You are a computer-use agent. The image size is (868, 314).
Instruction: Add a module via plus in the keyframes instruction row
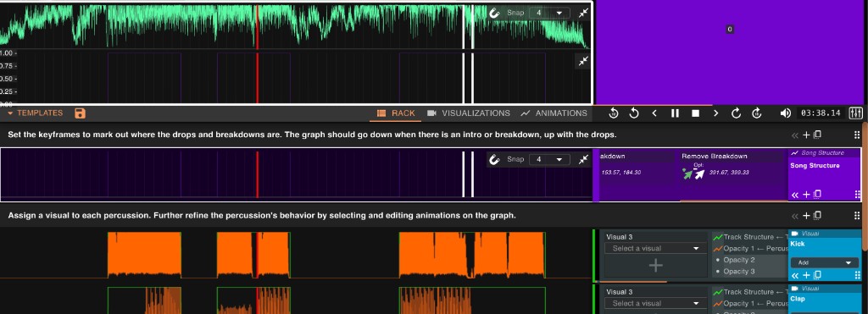[x=807, y=135]
